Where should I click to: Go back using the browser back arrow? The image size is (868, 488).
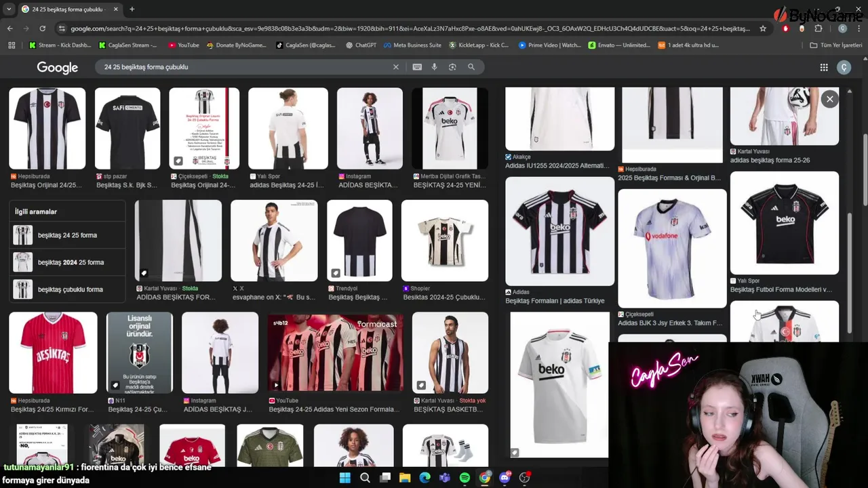click(x=10, y=28)
